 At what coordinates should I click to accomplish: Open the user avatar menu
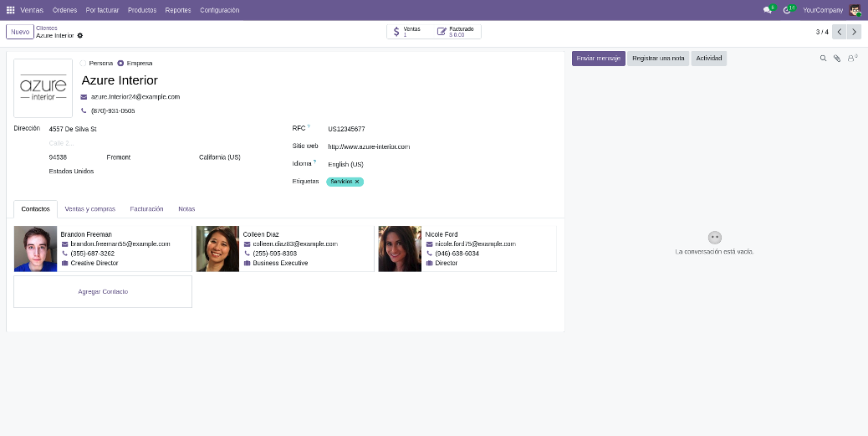click(x=855, y=10)
